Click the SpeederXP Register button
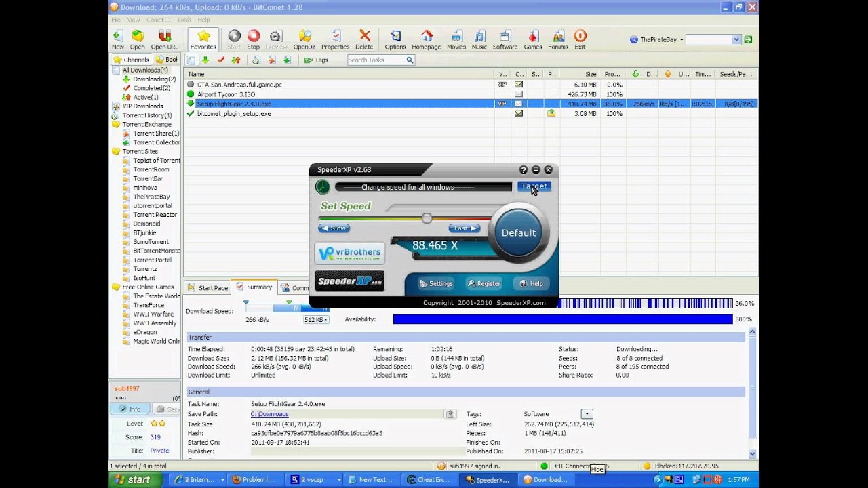 point(484,283)
